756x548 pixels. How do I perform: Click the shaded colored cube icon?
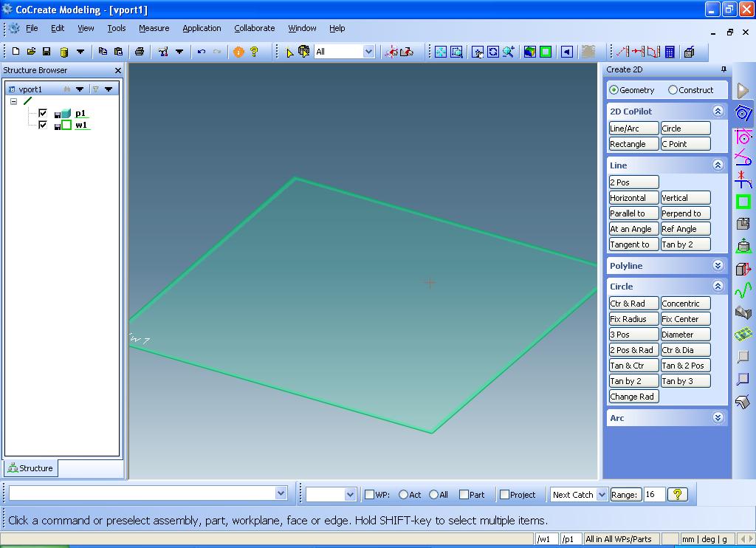tap(530, 52)
